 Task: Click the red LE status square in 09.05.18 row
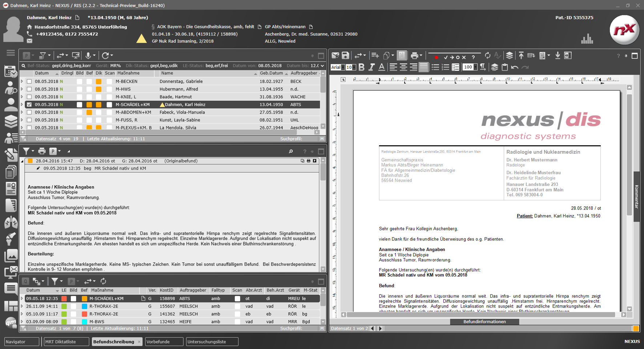click(x=64, y=299)
